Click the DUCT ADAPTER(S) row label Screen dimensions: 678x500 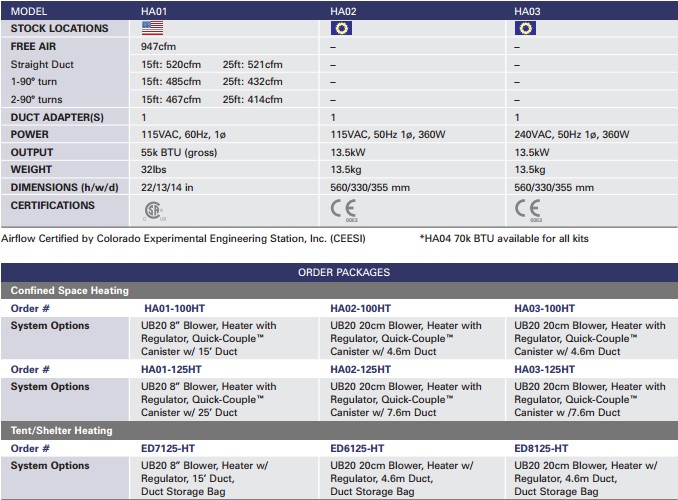click(x=57, y=117)
